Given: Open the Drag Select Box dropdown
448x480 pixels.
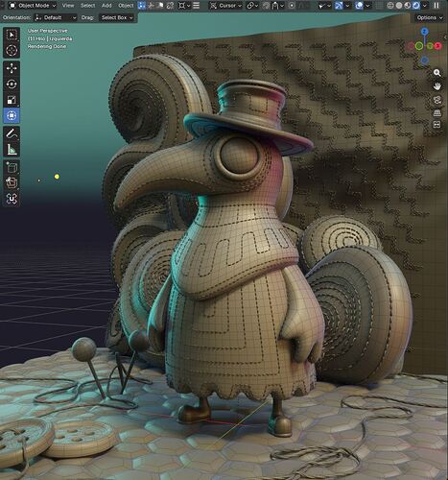Looking at the screenshot, I should (x=117, y=17).
